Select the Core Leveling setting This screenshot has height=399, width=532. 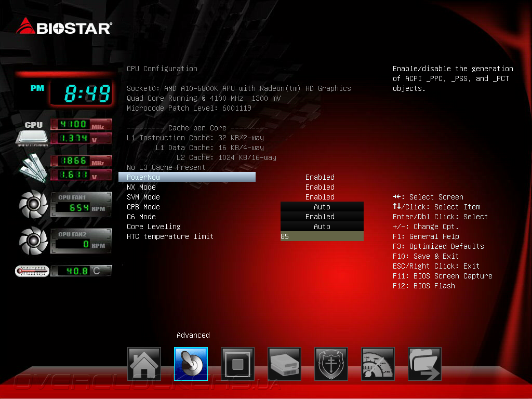(x=154, y=227)
